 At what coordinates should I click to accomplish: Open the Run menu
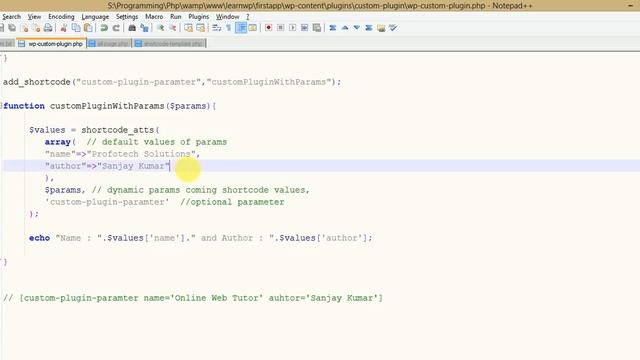176,17
